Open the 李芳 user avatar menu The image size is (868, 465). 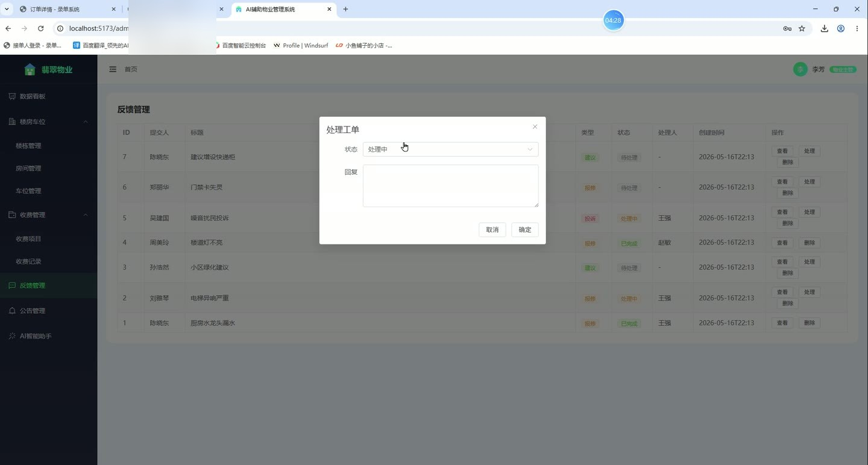[x=800, y=69]
